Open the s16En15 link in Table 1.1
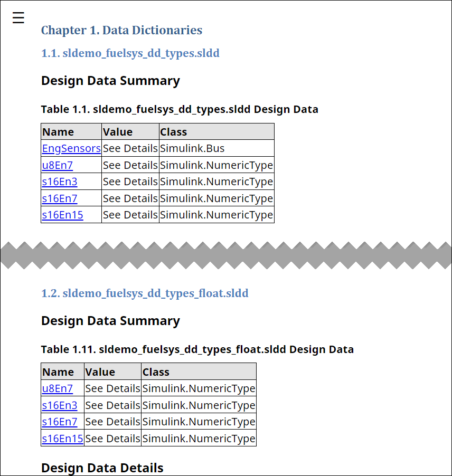Image resolution: width=452 pixels, height=476 pixels. (63, 215)
